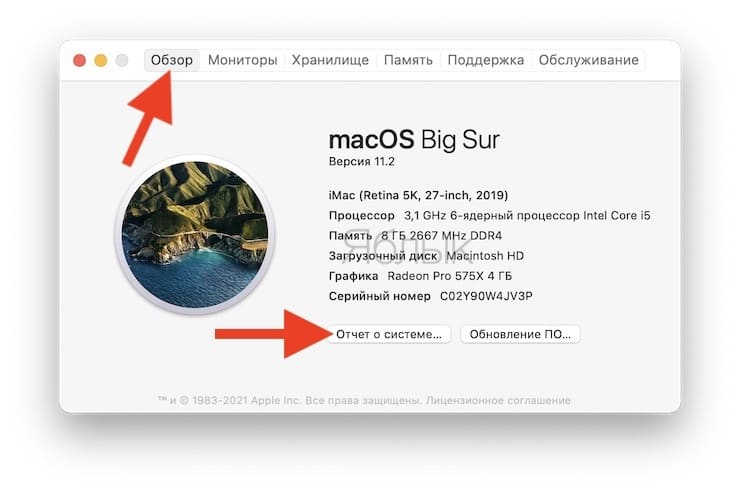Open the Поддержка tab
This screenshot has height=491, width=740.
486,60
